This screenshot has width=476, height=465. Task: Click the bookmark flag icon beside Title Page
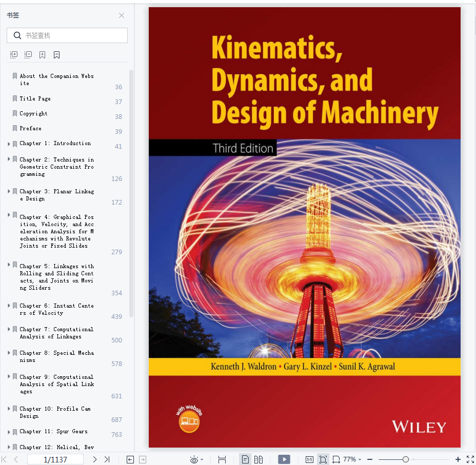point(14,98)
